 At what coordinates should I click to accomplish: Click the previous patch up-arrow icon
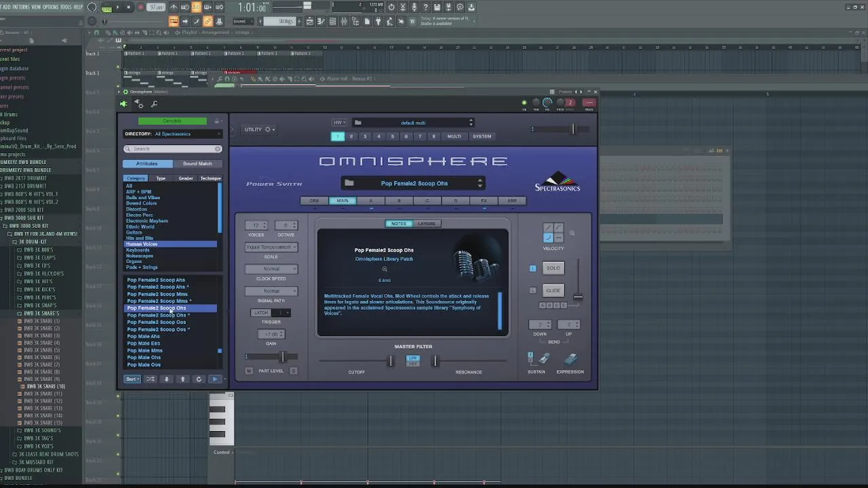point(183,379)
